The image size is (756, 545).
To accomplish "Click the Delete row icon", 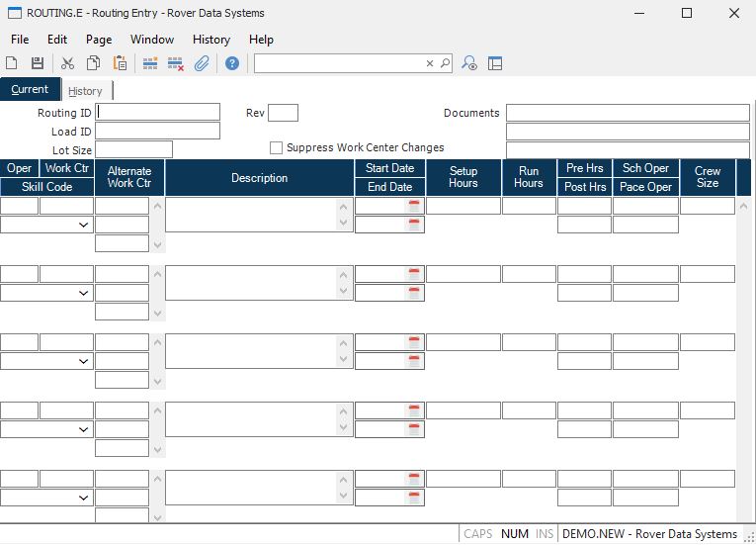I will 176,63.
